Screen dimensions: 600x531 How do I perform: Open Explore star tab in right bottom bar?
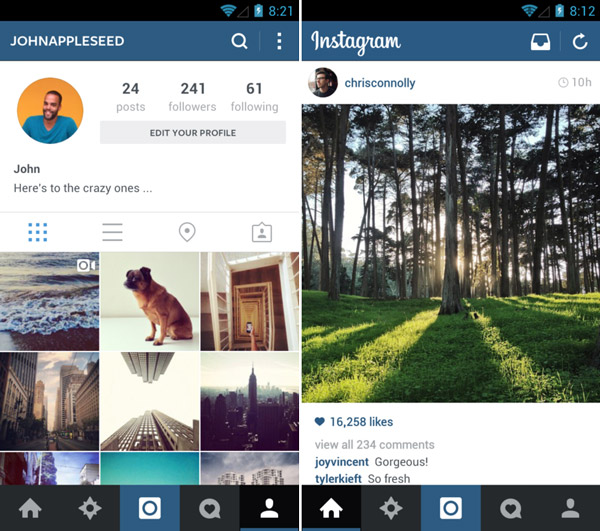(x=391, y=508)
